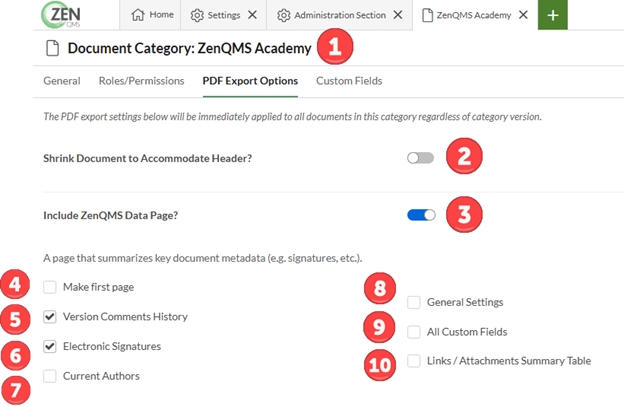Close the Administration Section tab
Image resolution: width=624 pixels, height=407 pixels.
click(x=398, y=15)
